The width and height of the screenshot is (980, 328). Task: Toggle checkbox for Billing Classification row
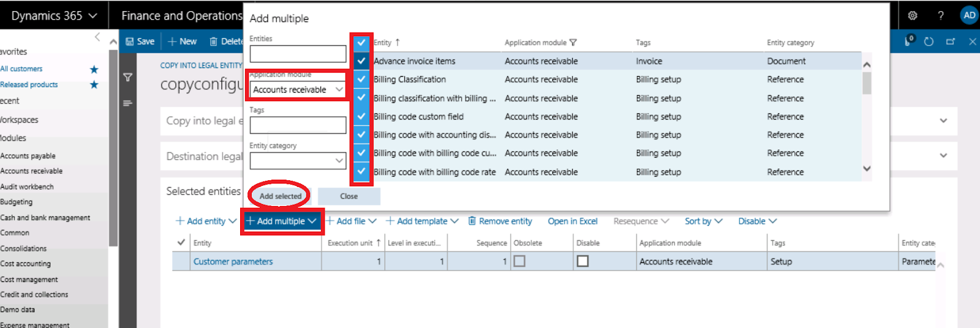pos(361,79)
